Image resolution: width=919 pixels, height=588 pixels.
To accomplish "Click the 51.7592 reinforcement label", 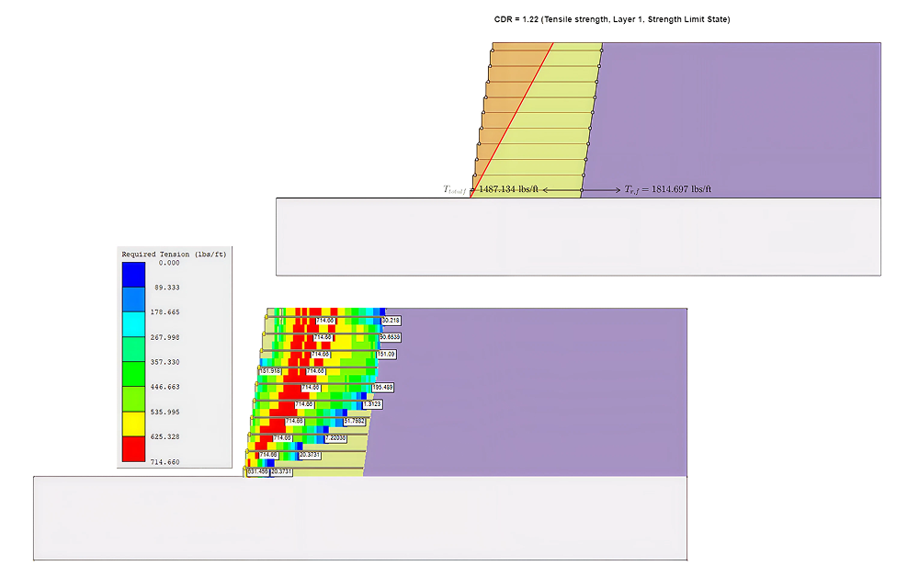I will point(354,421).
